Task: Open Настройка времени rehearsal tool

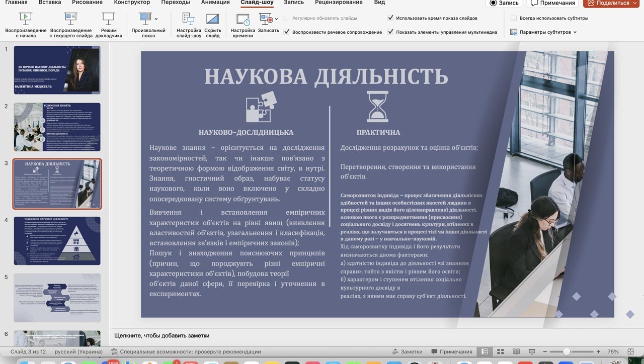Action: pos(243,20)
